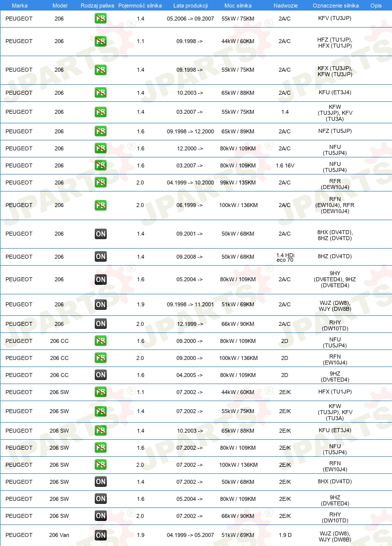Click the date range 04.1999 -> 05.2007
Screen dimensions: 392x546
coord(190,535)
